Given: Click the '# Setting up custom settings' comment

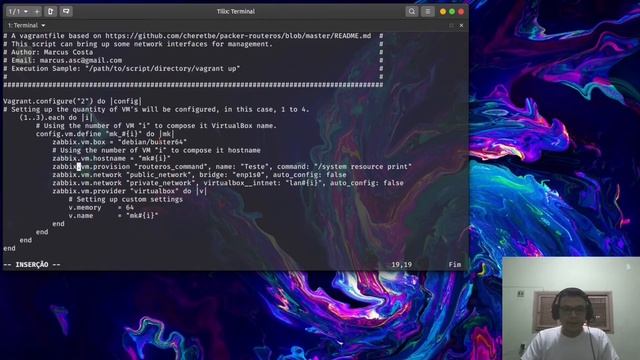Looking at the screenshot, I should [125, 199].
